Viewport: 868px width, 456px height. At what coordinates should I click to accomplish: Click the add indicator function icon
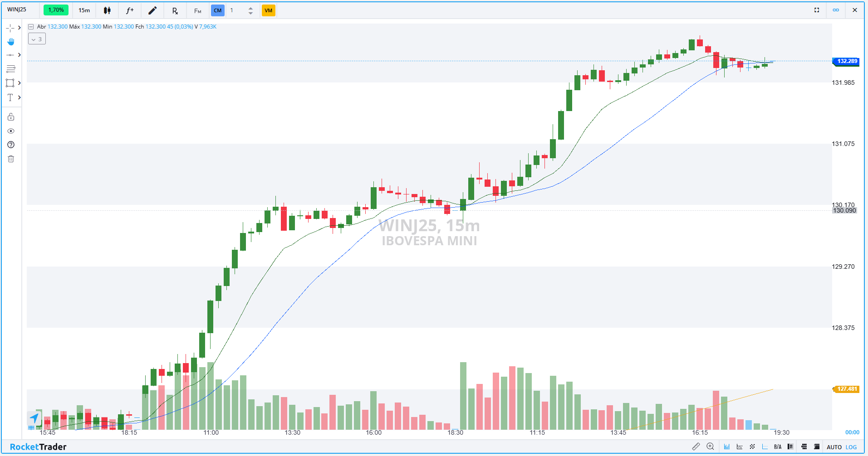pyautogui.click(x=130, y=10)
